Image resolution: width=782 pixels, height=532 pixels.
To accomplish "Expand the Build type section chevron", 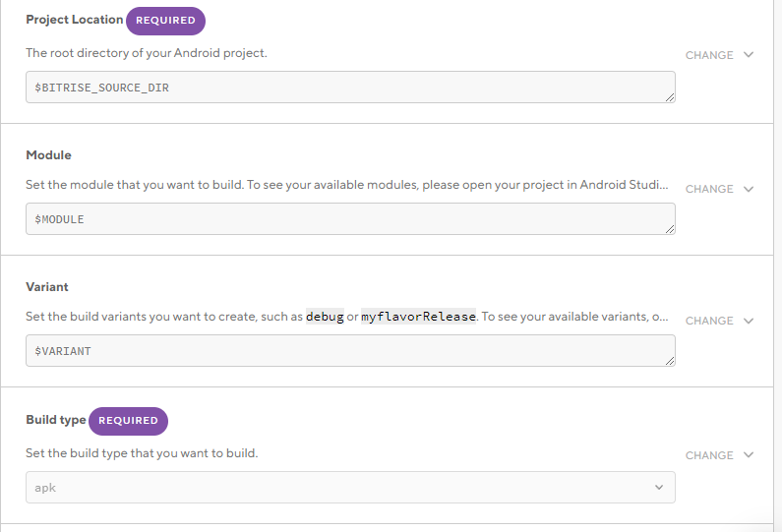I will [x=749, y=454].
